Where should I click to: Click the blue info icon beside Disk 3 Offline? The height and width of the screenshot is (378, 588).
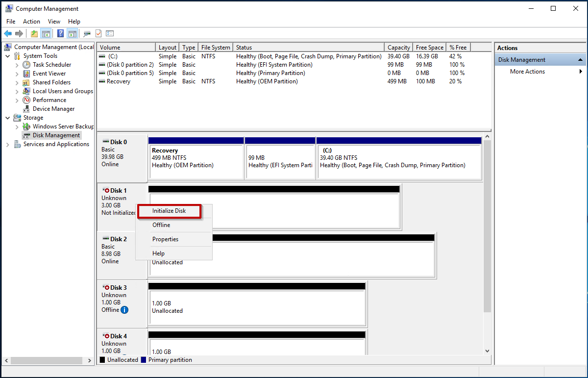coord(124,310)
